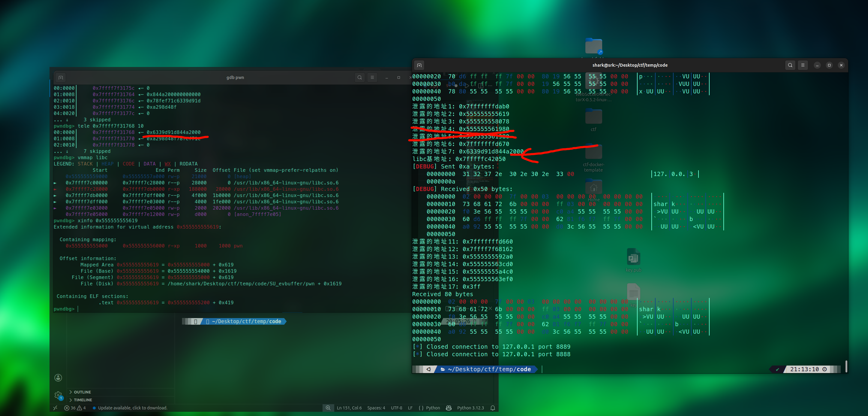Click the shark@srk:~/Desktop/ctf/temp/code title bar

(x=630, y=65)
